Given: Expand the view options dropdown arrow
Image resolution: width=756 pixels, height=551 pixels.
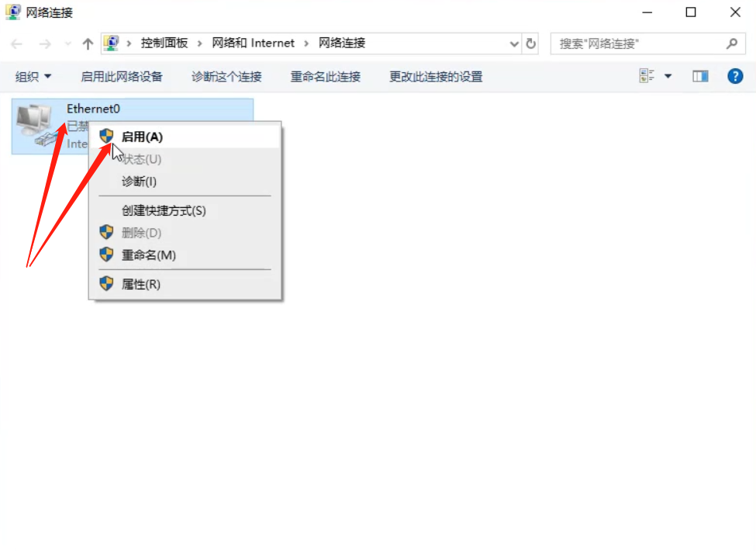Looking at the screenshot, I should tap(668, 76).
